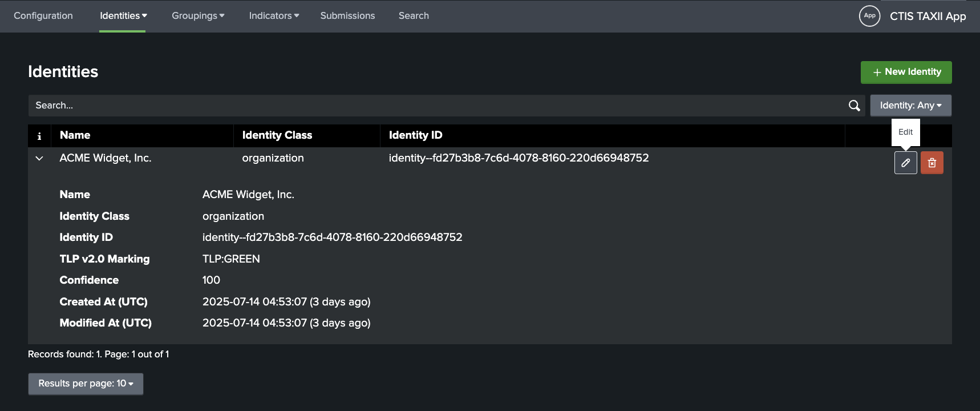Switch to the Submissions tab
980x411 pixels.
[x=347, y=16]
